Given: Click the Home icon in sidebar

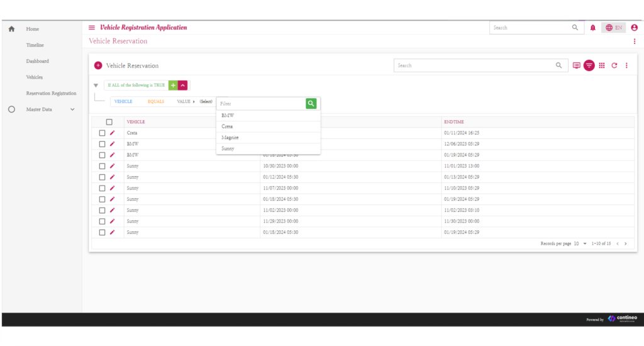Looking at the screenshot, I should pyautogui.click(x=11, y=29).
